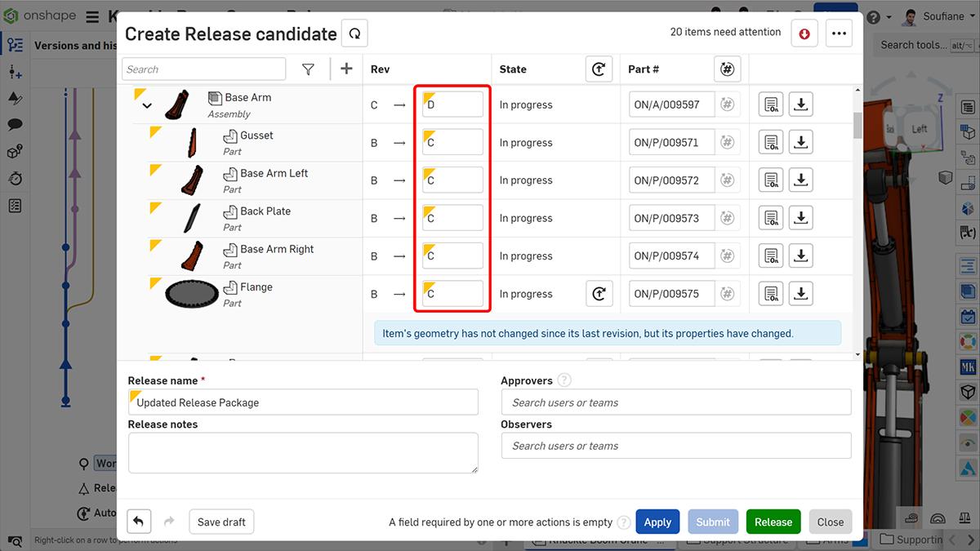Click the Release button

[773, 521]
